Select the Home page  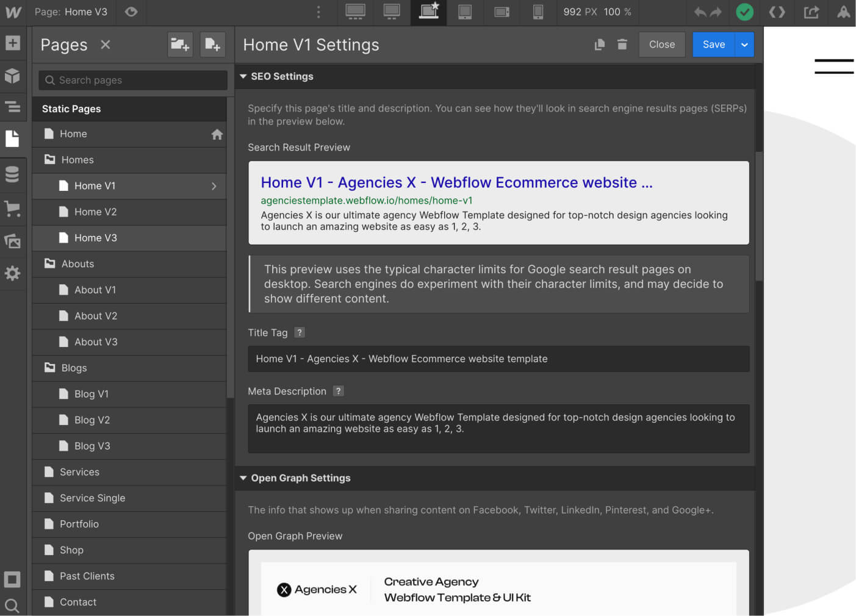pos(129,134)
